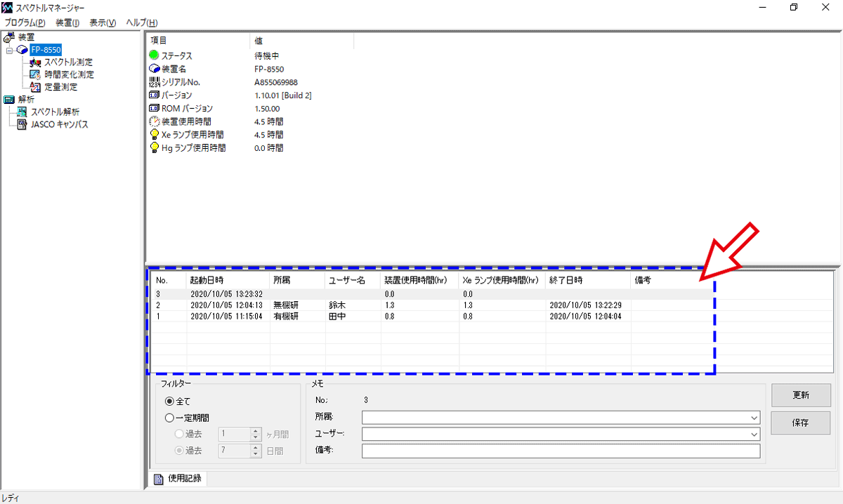Select the 全て filter radio button

coord(169,402)
